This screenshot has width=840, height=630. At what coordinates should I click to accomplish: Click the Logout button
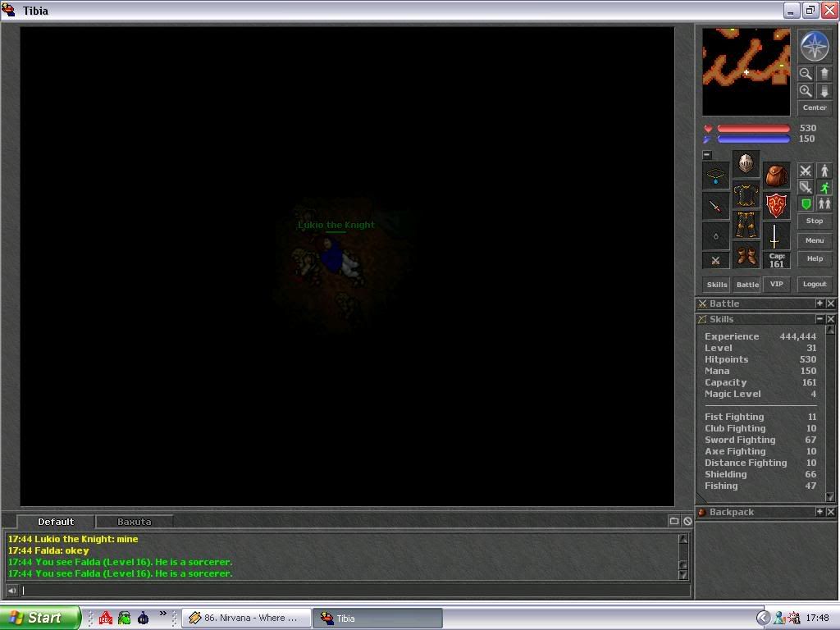point(815,284)
